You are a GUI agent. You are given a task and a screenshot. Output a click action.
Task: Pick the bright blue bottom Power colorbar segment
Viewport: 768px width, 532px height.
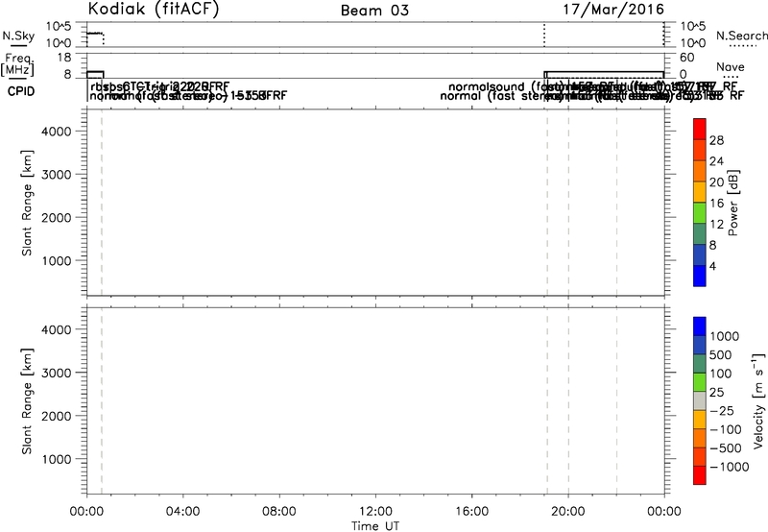click(700, 276)
